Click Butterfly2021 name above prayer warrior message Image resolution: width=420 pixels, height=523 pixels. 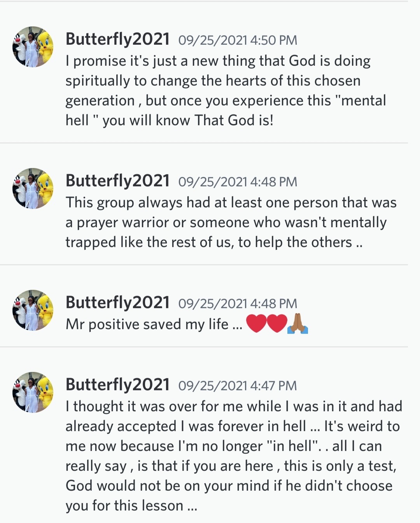point(117,181)
